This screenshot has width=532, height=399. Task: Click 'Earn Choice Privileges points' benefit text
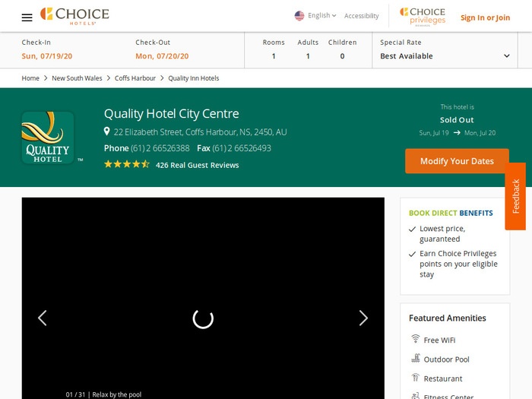click(x=458, y=264)
